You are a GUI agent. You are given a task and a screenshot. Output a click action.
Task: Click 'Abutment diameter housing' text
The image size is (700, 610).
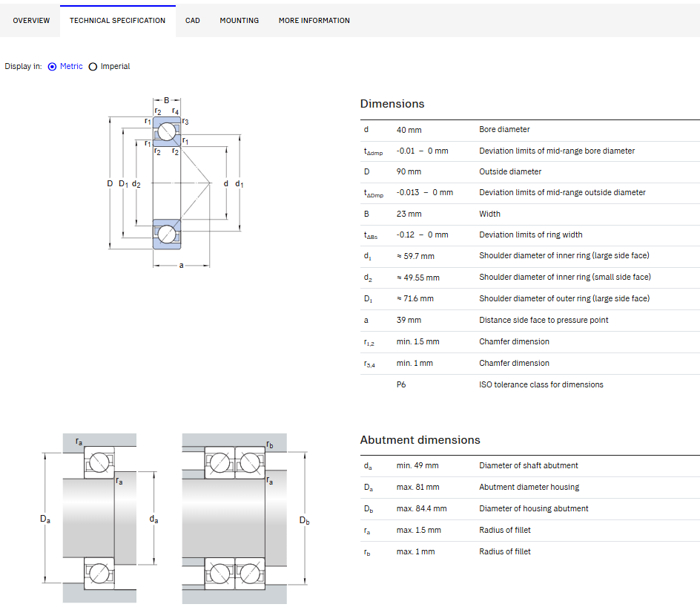[529, 487]
